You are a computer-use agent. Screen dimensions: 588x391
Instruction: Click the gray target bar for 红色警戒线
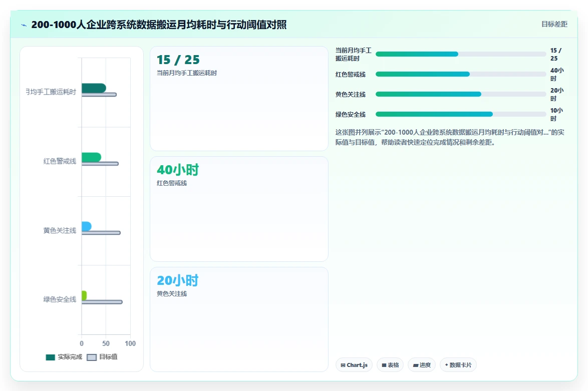pyautogui.click(x=100, y=164)
